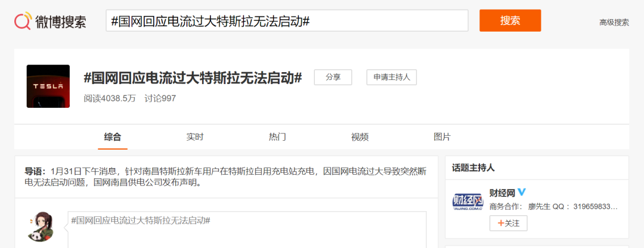Open the 高级搜索 advanced search link
Image resolution: width=644 pixels, height=248 pixels.
614,23
